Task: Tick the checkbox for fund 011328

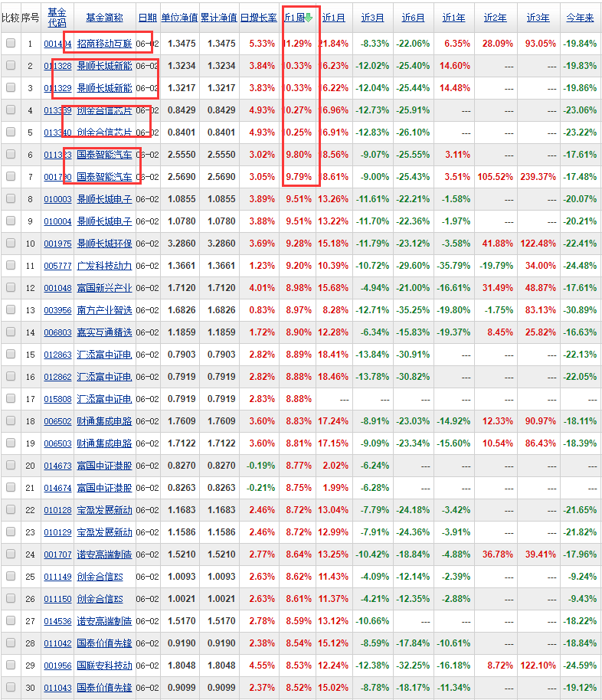Action: point(11,65)
